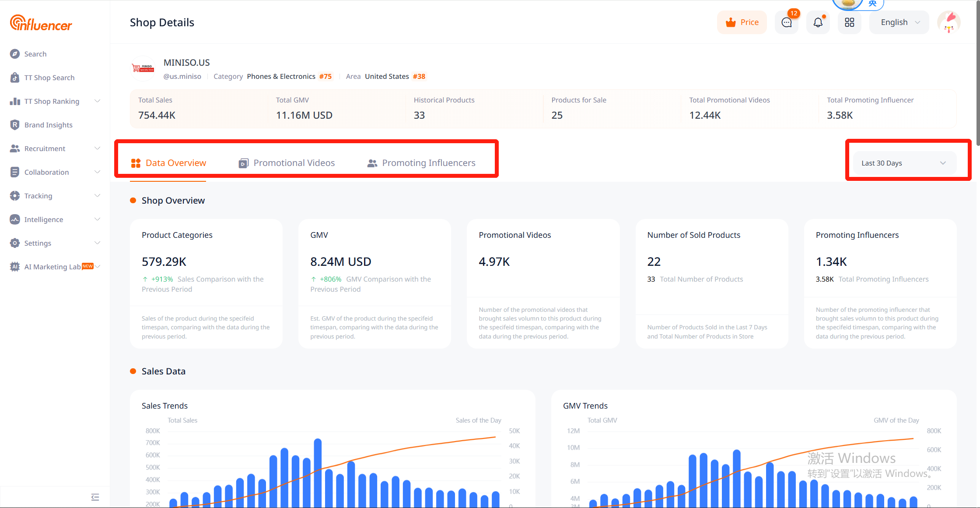Click the Price button
980x508 pixels.
click(x=742, y=22)
